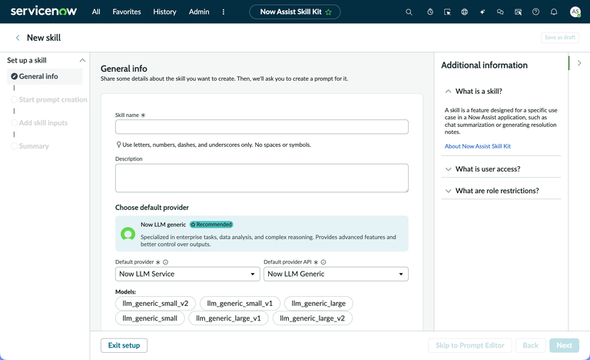Click the Now Assist Skill Kit title pill
This screenshot has height=360, width=590.
click(295, 12)
